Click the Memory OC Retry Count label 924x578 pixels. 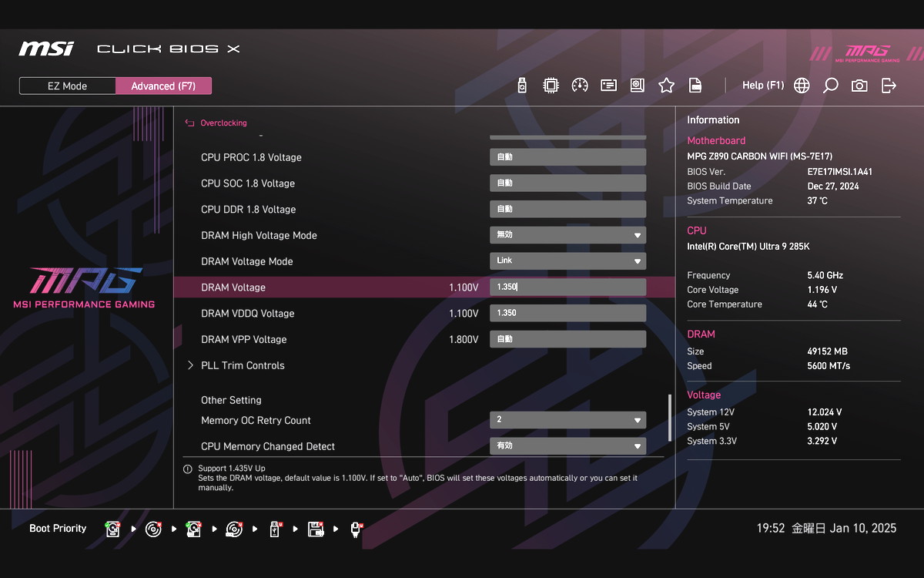pos(256,421)
